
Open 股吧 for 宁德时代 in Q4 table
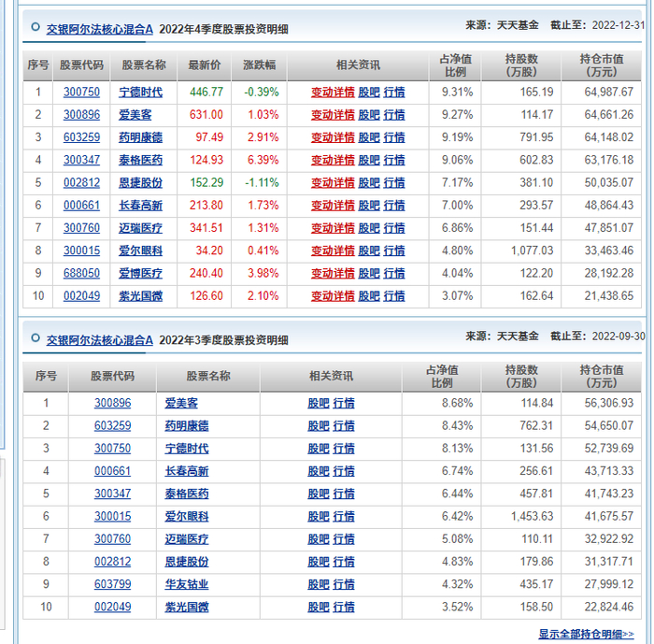[x=369, y=92]
